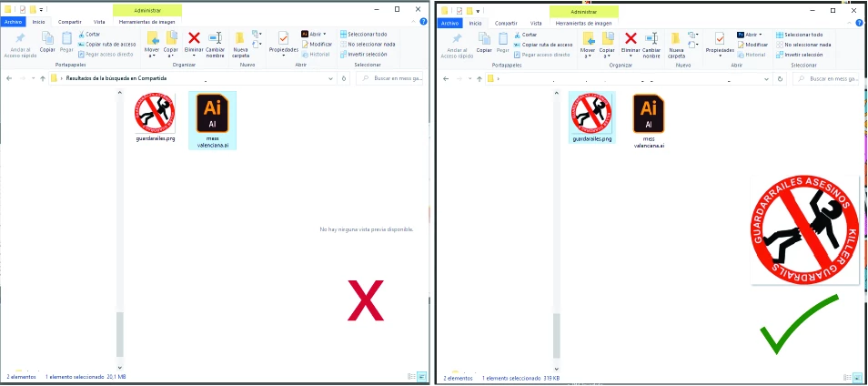Click Cortar scissors in left window
The height and width of the screenshot is (386, 868).
click(x=81, y=35)
